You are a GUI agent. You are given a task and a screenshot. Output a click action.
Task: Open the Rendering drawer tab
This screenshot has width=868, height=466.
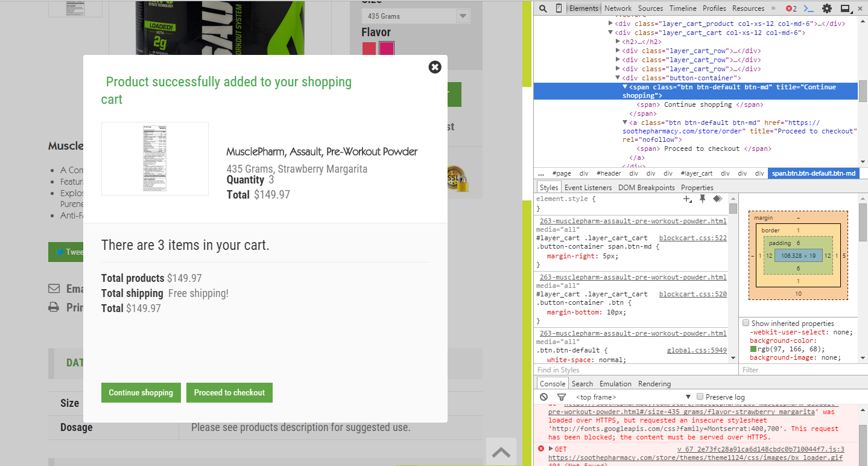pos(654,384)
